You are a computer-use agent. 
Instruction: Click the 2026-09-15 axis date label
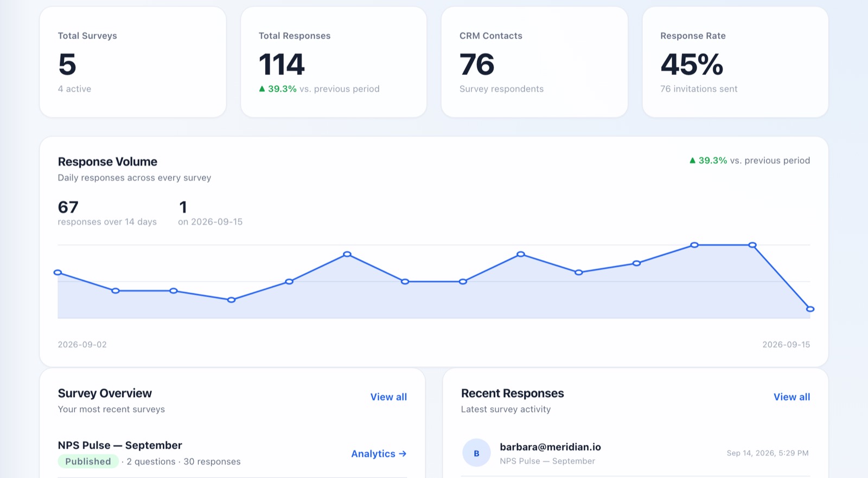pyautogui.click(x=786, y=345)
